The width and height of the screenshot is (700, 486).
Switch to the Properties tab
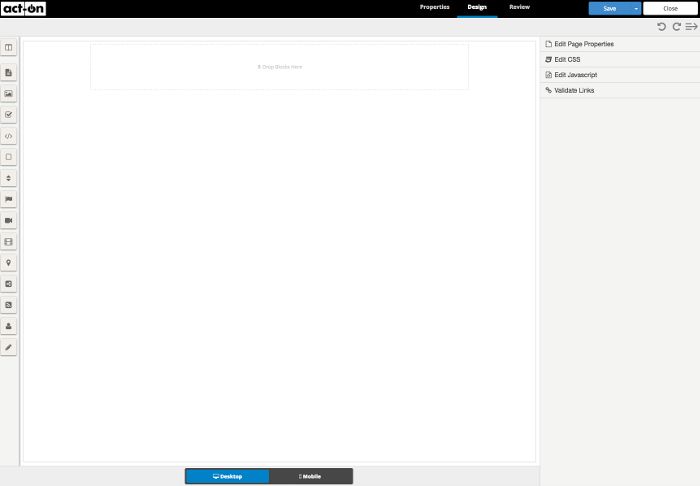pyautogui.click(x=434, y=7)
